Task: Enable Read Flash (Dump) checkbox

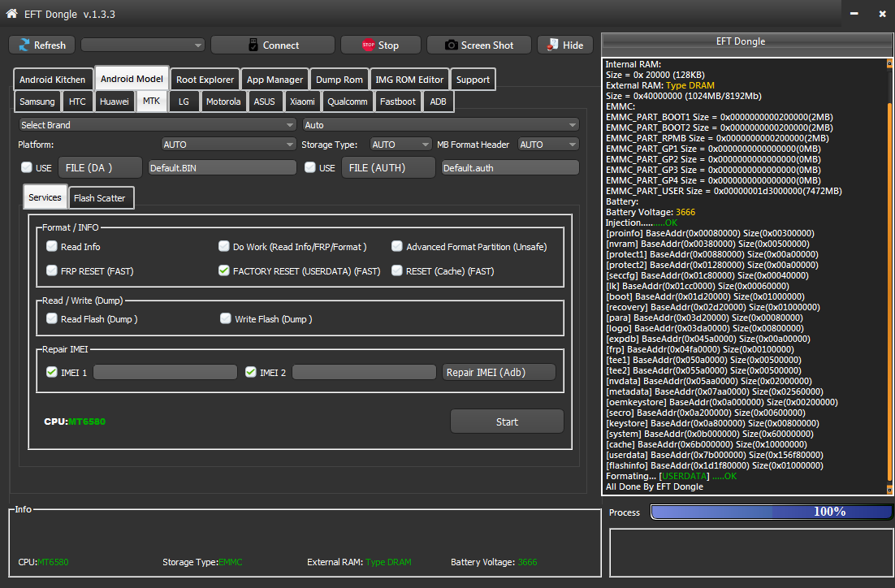Action: (52, 318)
